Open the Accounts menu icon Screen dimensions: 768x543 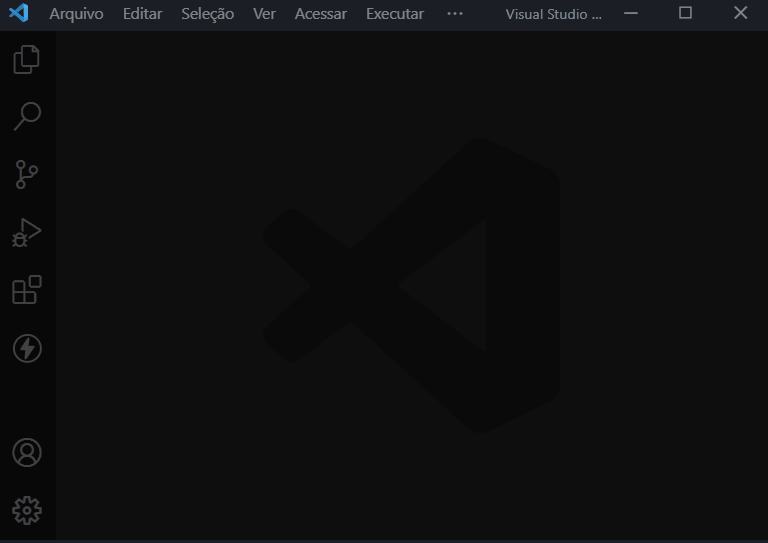[27, 452]
